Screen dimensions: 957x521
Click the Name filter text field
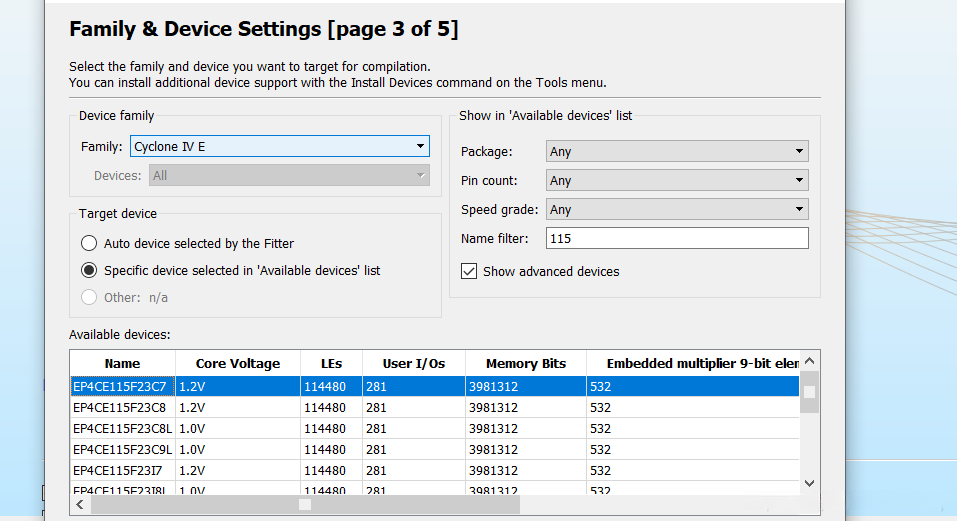coord(677,239)
